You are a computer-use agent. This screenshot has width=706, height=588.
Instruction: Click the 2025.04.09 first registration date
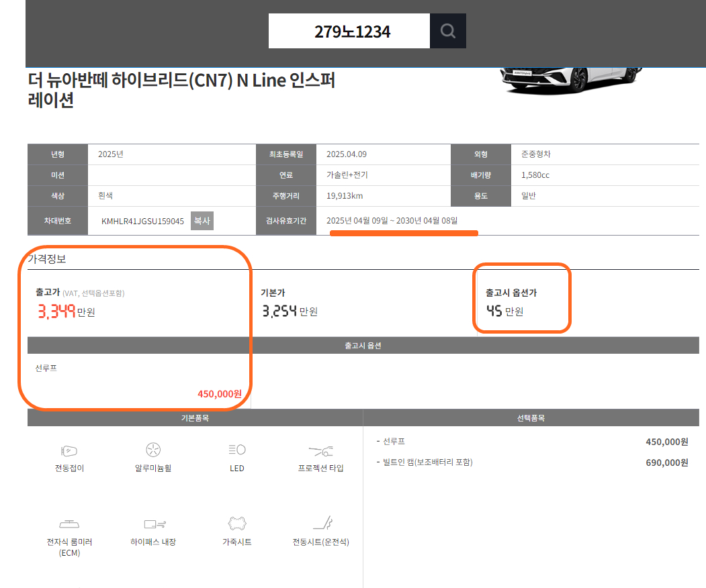[346, 154]
